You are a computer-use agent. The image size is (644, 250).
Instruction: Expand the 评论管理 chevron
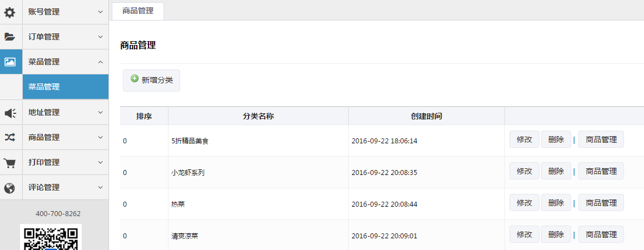[x=101, y=188]
